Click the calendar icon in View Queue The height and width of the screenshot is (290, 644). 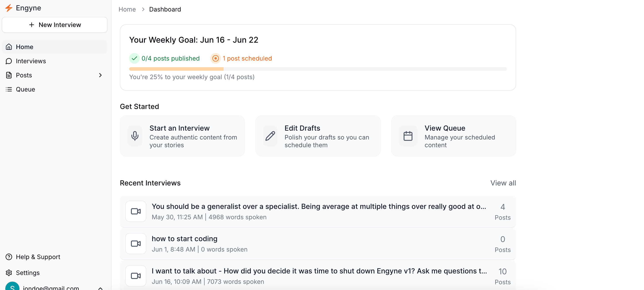tap(408, 136)
